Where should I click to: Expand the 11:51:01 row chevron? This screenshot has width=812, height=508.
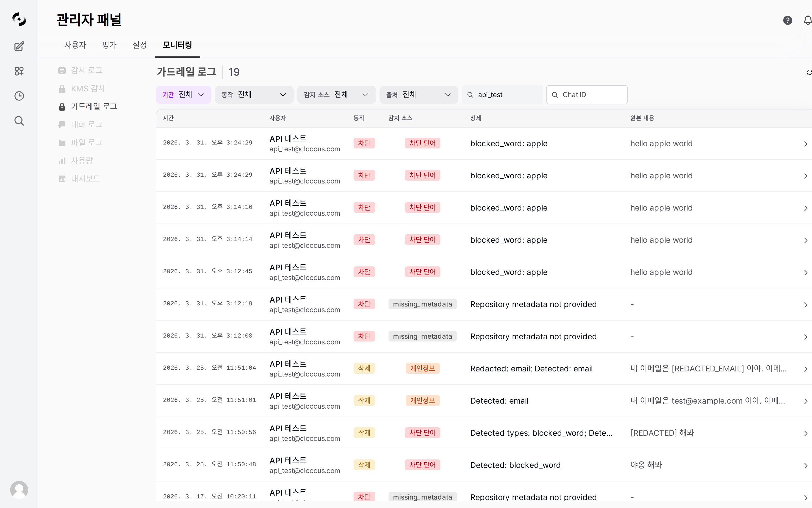pos(806,401)
